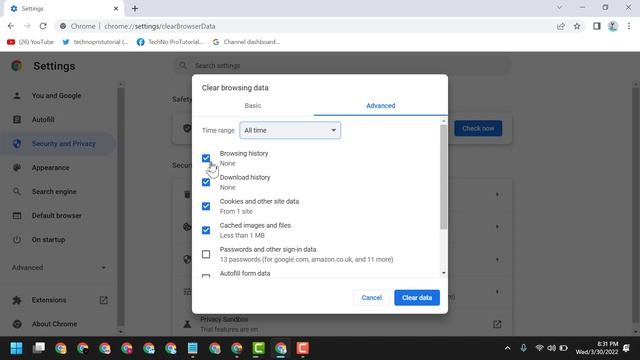Switch to the Advanced tab

(x=380, y=106)
